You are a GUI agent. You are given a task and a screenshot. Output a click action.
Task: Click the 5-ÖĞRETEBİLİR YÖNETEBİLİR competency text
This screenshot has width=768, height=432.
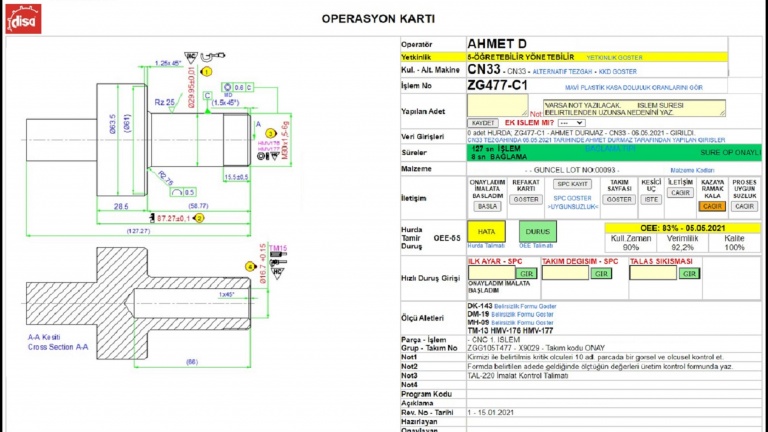point(521,57)
